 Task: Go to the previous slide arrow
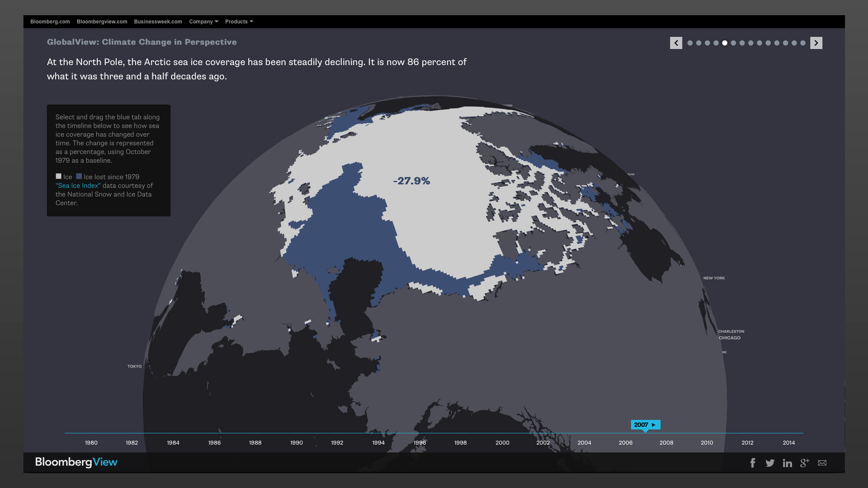tap(676, 43)
